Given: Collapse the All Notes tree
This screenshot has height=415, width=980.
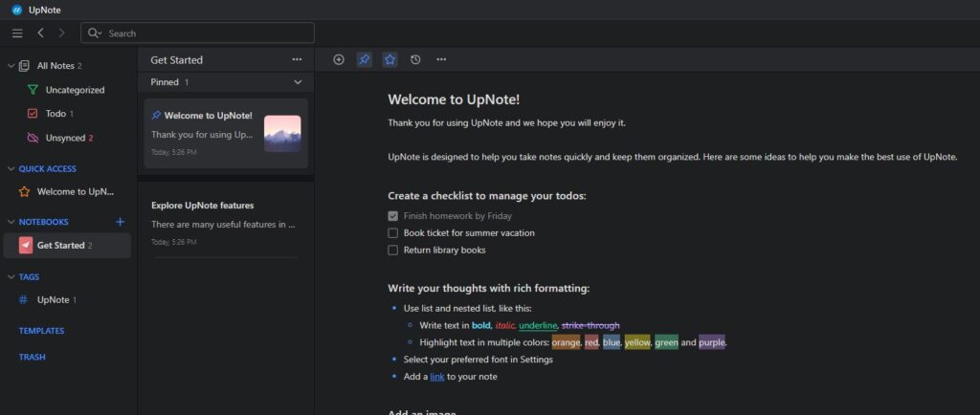Looking at the screenshot, I should tap(11, 66).
